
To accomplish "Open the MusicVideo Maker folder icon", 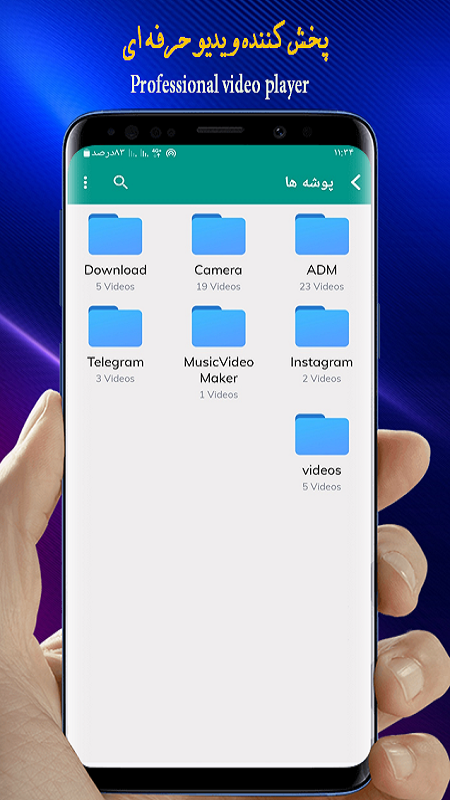I will point(218,327).
